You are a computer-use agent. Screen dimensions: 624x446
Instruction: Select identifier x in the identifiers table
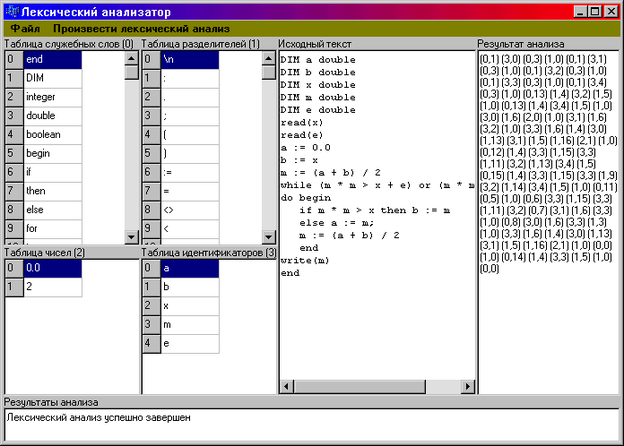188,306
